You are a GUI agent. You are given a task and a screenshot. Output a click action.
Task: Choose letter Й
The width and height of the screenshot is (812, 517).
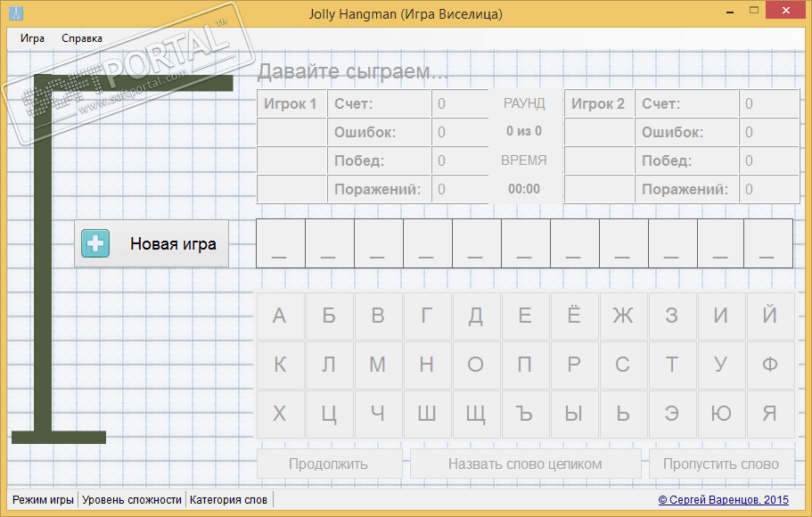(x=770, y=316)
